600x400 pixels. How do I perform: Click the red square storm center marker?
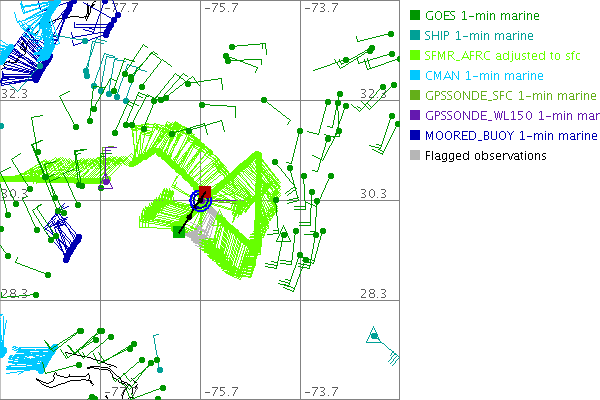click(x=205, y=191)
